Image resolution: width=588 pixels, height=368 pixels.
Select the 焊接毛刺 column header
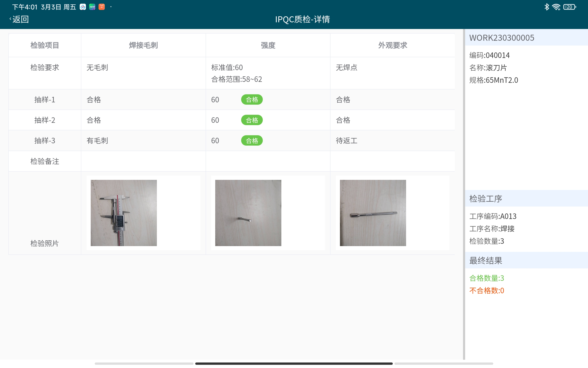pyautogui.click(x=143, y=45)
